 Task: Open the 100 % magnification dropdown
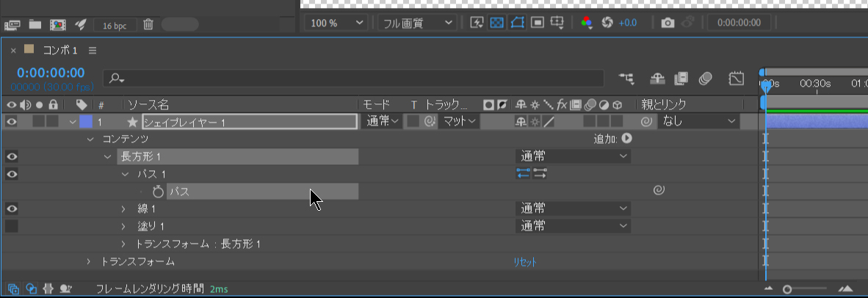336,23
